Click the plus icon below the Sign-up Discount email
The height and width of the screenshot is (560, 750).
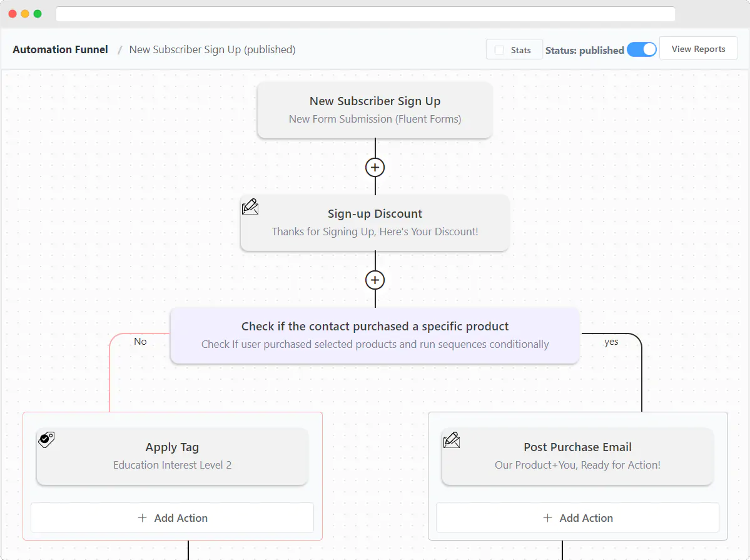(x=375, y=280)
